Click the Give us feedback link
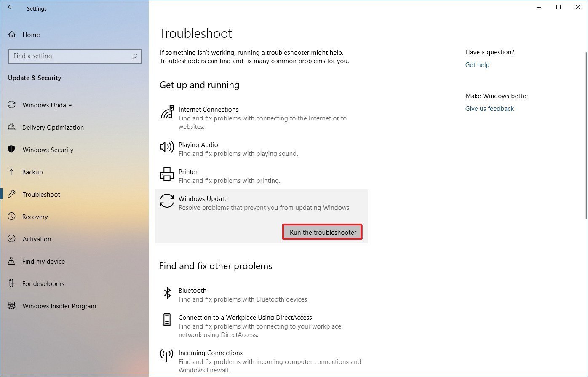Viewport: 588px width, 377px height. point(489,108)
